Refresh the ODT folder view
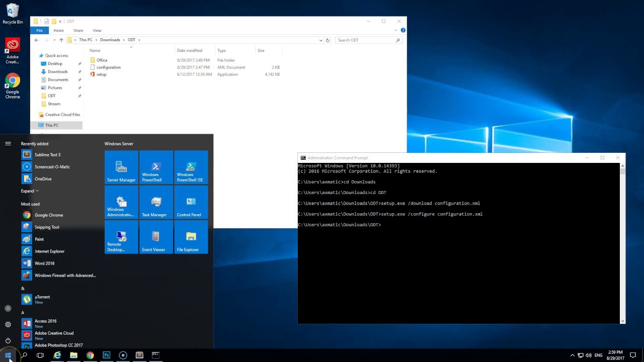Image resolution: width=644 pixels, height=362 pixels. pyautogui.click(x=328, y=40)
